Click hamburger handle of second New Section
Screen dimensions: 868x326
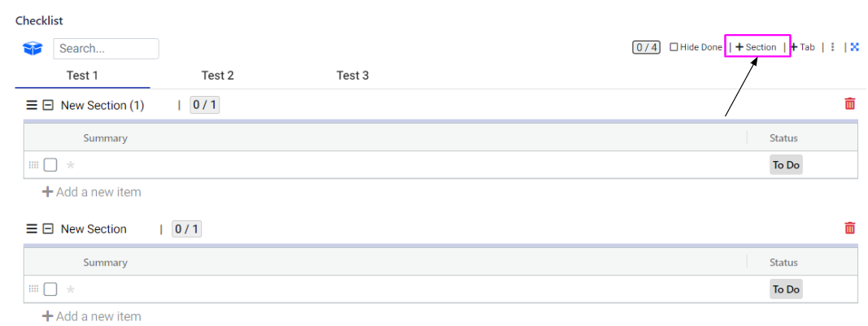[32, 229]
